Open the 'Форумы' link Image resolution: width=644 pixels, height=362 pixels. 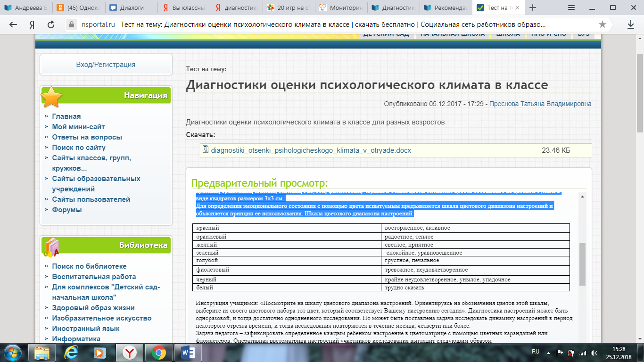point(67,210)
